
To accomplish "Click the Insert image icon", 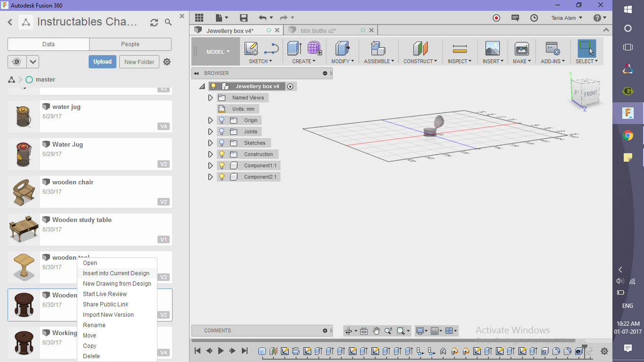I will coord(493,49).
